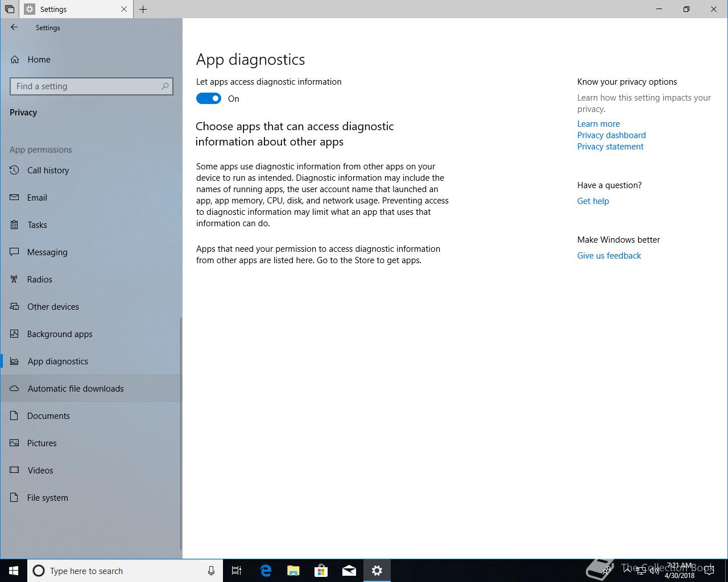
Task: Open Documents privacy settings
Action: coord(91,416)
